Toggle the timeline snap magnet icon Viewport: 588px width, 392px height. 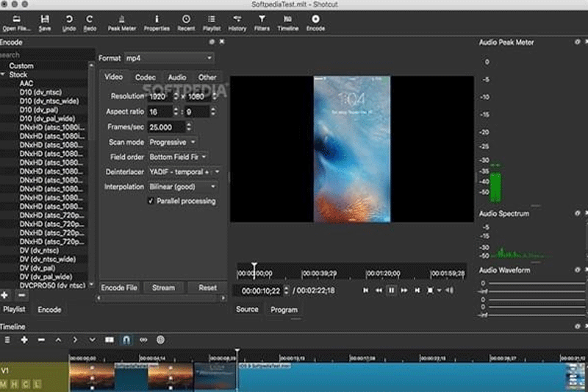(126, 340)
